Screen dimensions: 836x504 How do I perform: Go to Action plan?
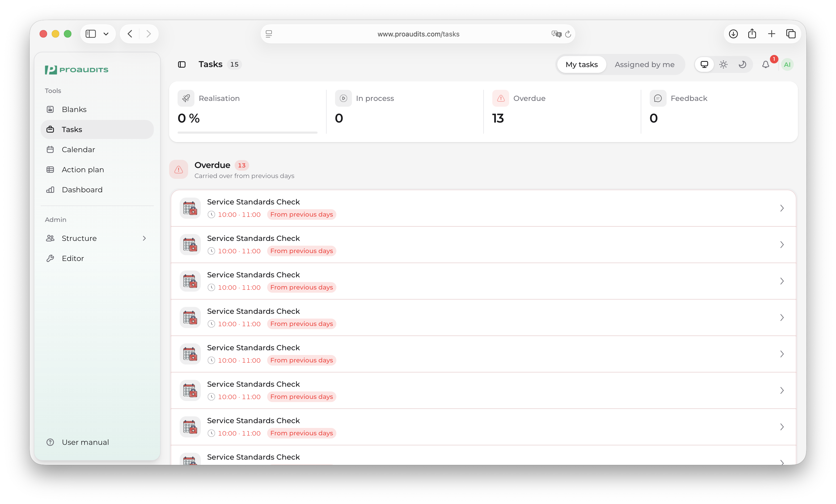pyautogui.click(x=97, y=170)
